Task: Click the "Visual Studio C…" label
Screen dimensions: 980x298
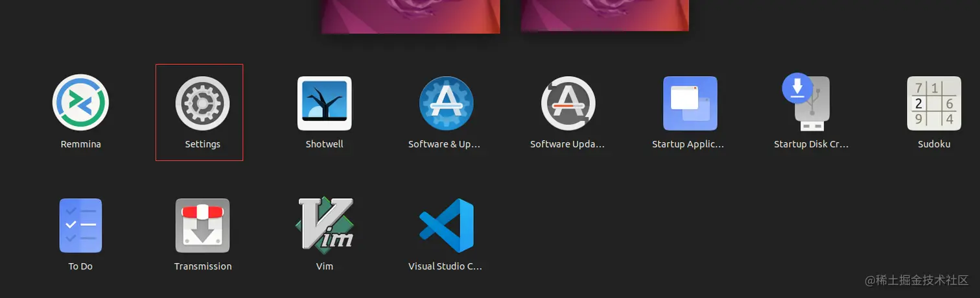Action: click(445, 266)
